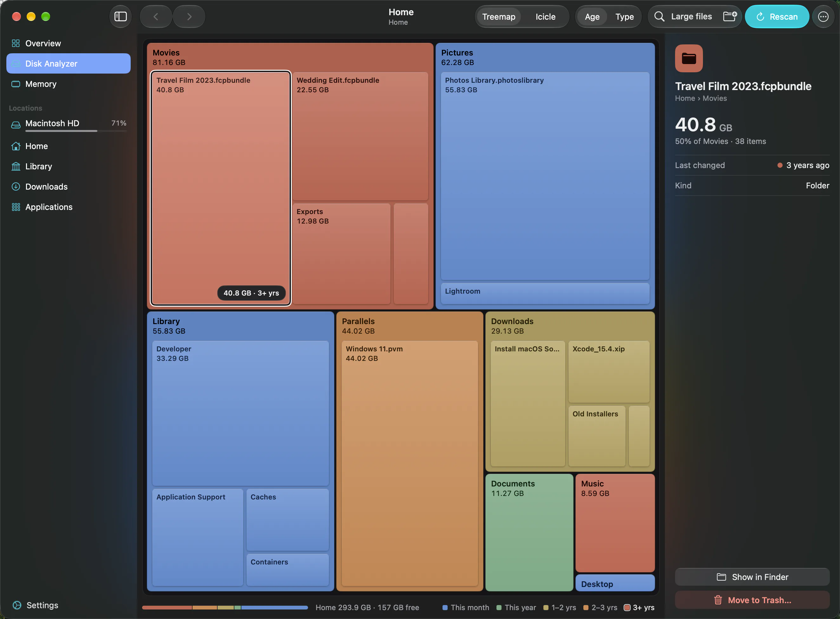The height and width of the screenshot is (619, 840).
Task: Click the Home usage bar in status
Action: click(225, 608)
